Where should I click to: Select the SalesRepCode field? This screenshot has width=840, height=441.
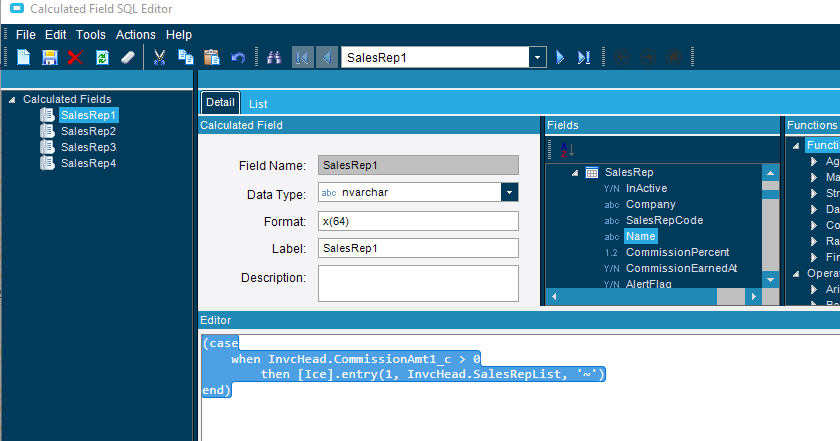(664, 221)
